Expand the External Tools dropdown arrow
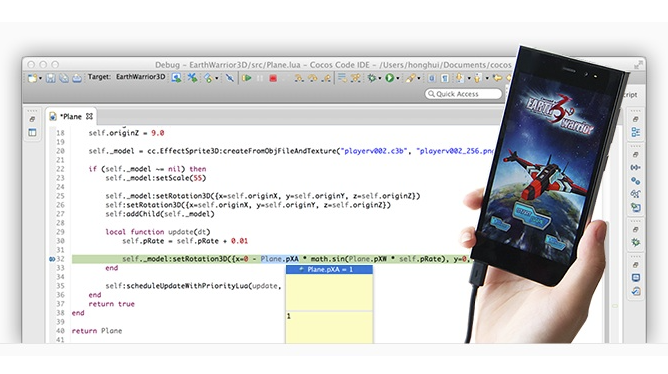Viewport: 668px width, 374px height. click(419, 78)
